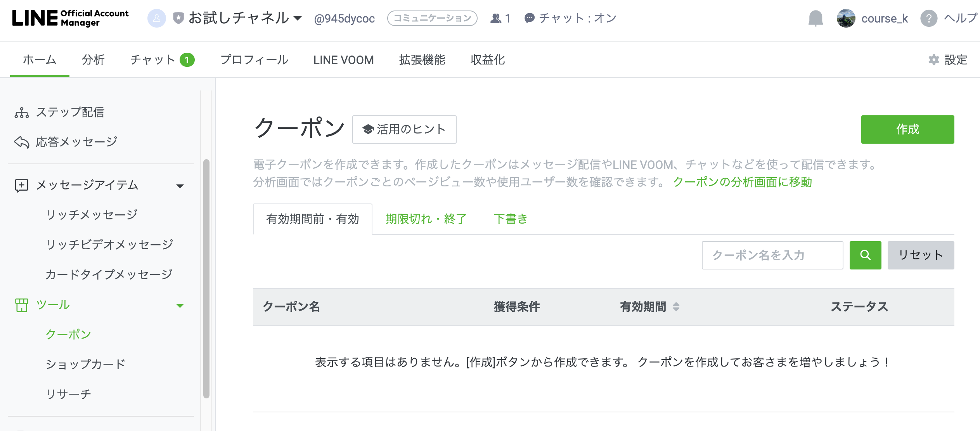Collapse the メッセージアイテム section arrow
Screen dimensions: 980x431
tap(180, 186)
